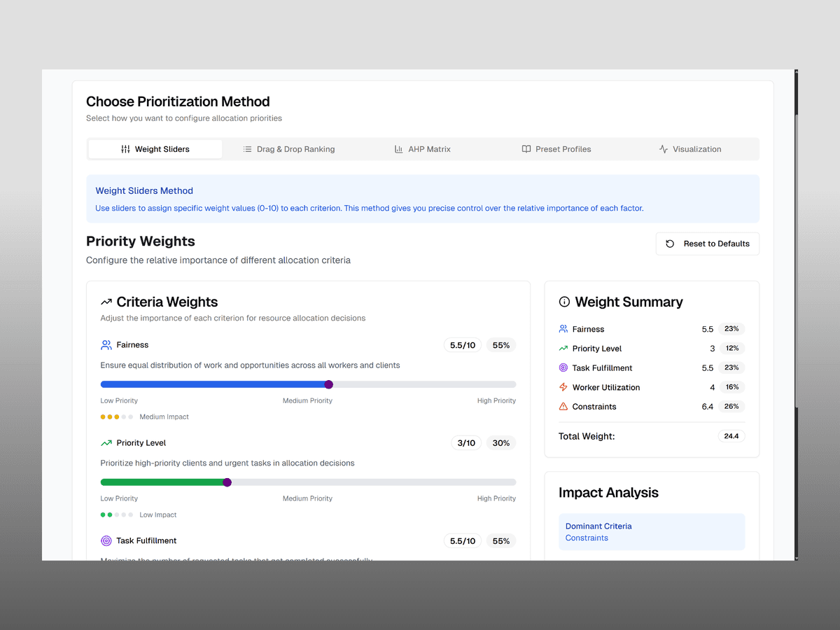The height and width of the screenshot is (630, 840).
Task: Open the AHP Matrix tab
Action: coord(422,149)
